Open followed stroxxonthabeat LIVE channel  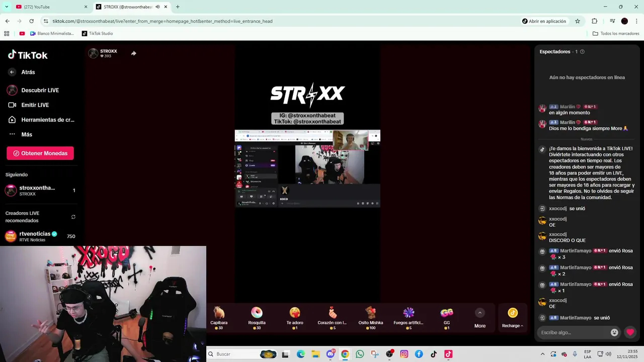coord(40,191)
